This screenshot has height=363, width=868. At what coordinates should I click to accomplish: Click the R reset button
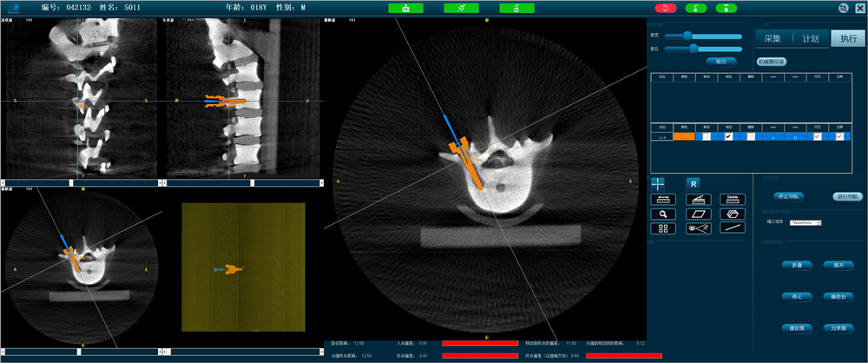coord(694,183)
